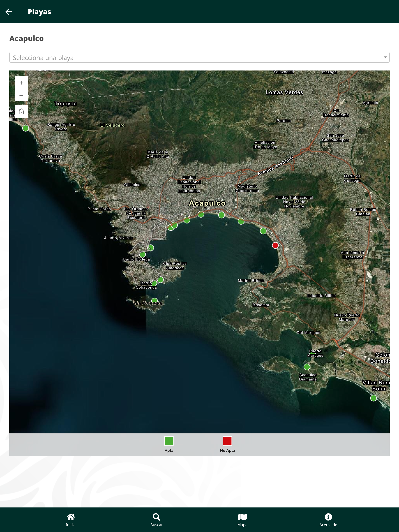Select the red No Apta beach marker
The image size is (399, 532).
[x=275, y=245]
